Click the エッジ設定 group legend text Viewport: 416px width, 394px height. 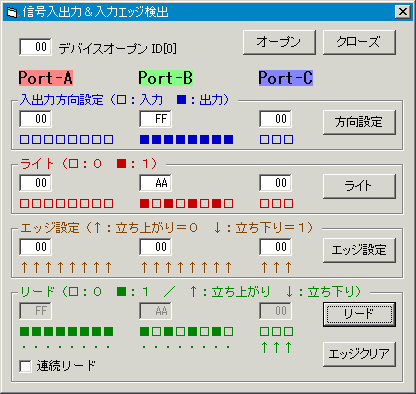coord(167,228)
